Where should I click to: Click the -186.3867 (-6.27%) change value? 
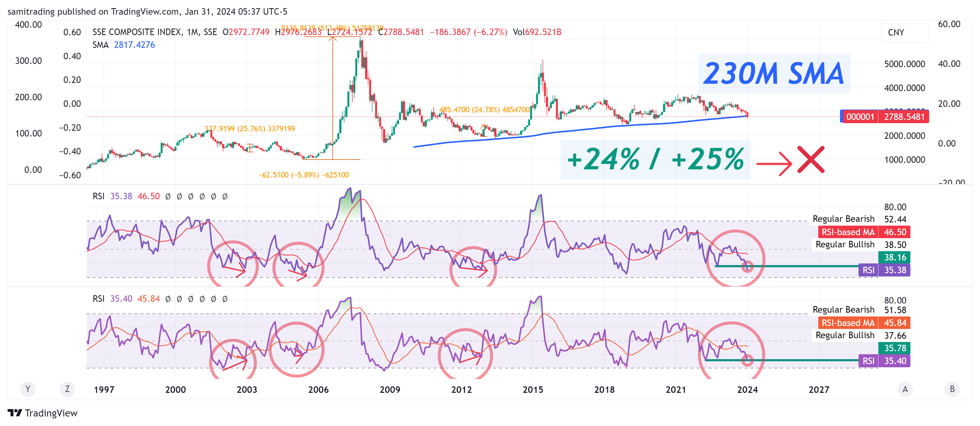pyautogui.click(x=468, y=32)
